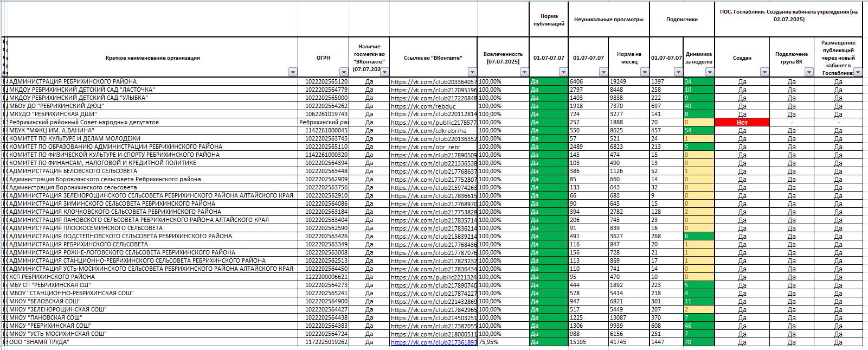Viewport: 868px width, 350px height.
Task: Select the МКОУ "ЗЕЛЕНОРОЩИНСКАЯ СОШ" cell
Action: (153, 310)
